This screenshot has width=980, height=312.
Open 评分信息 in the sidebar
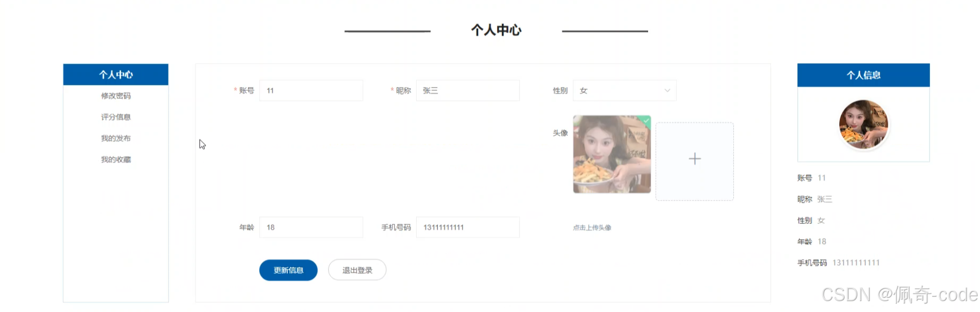pyautogui.click(x=116, y=117)
